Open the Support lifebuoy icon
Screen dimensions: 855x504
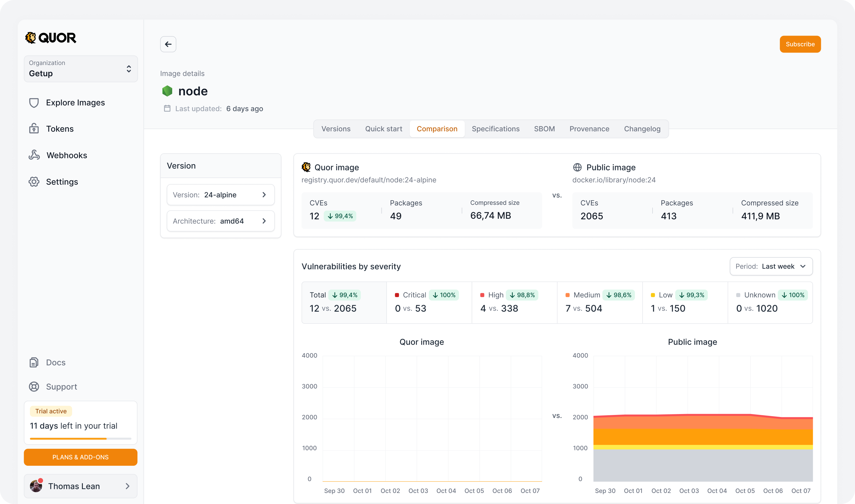click(x=34, y=386)
